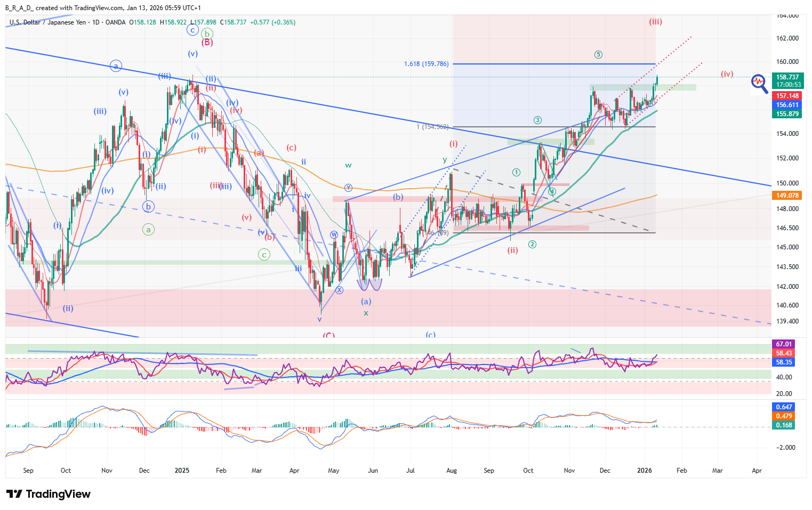Click the circled 1 wave label

point(516,172)
